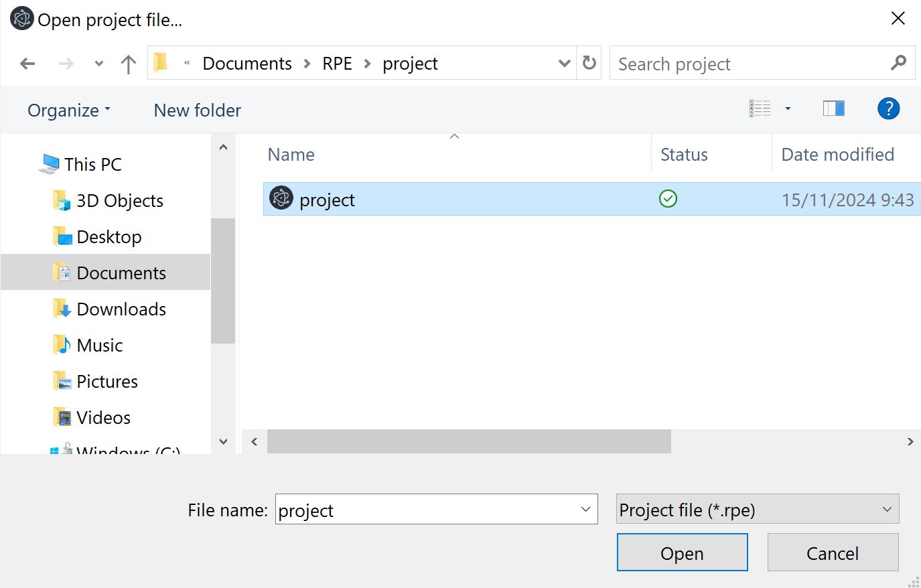Open 3D Objects folder in sidebar

pos(120,200)
